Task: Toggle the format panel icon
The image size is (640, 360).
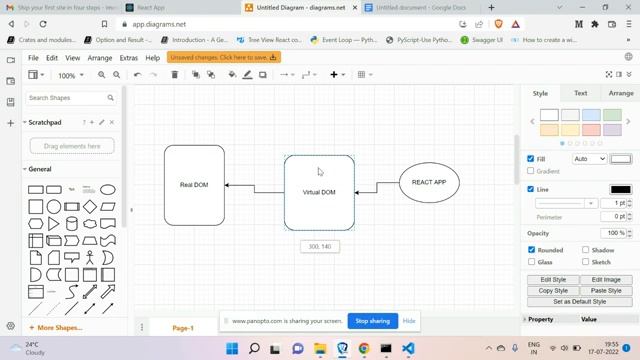Action: (619, 74)
